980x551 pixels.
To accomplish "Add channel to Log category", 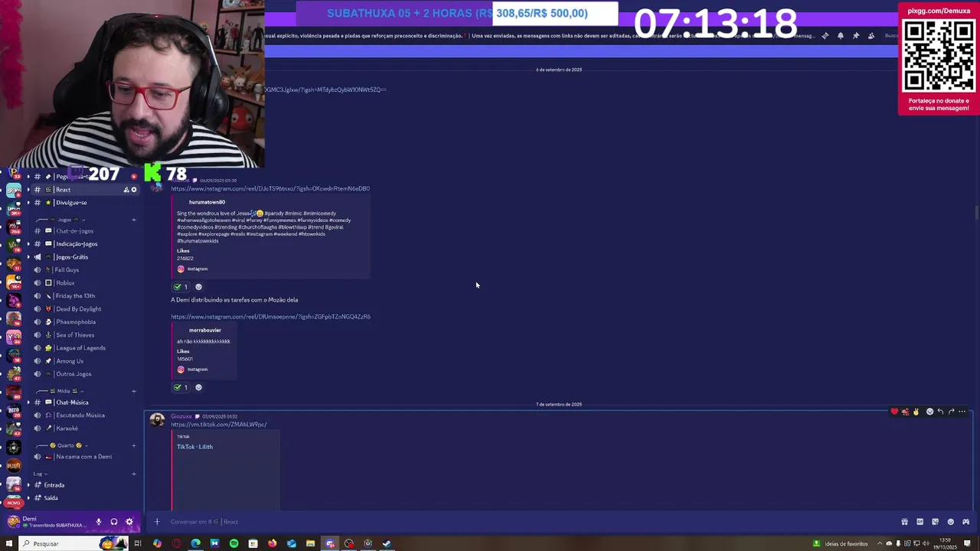I will click(134, 474).
